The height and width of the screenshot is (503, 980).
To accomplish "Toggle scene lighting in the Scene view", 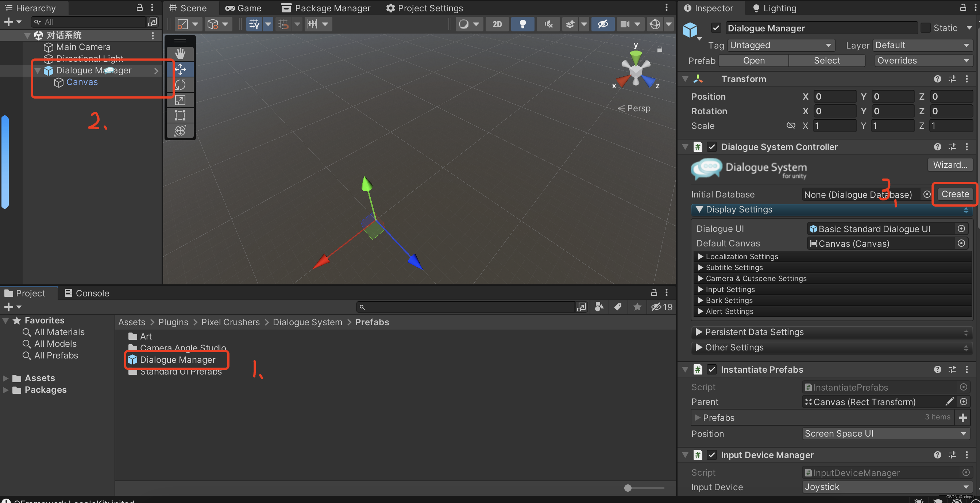I will pyautogui.click(x=523, y=24).
